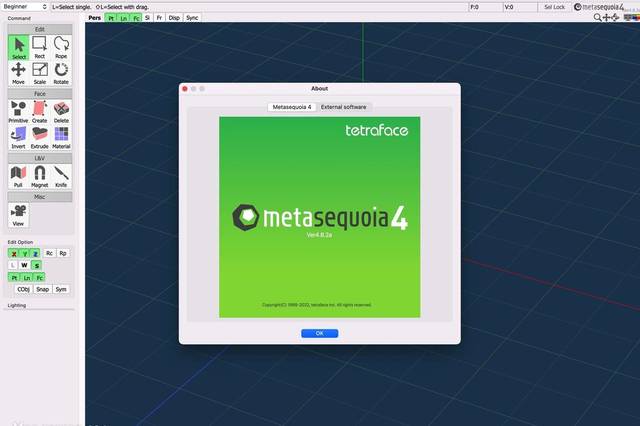Viewport: 640px width, 426px height.
Task: Close the About dialog window
Action: (x=184, y=89)
